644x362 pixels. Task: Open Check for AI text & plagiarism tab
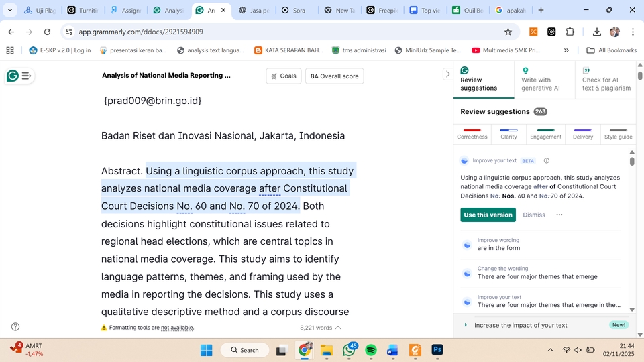(606, 80)
